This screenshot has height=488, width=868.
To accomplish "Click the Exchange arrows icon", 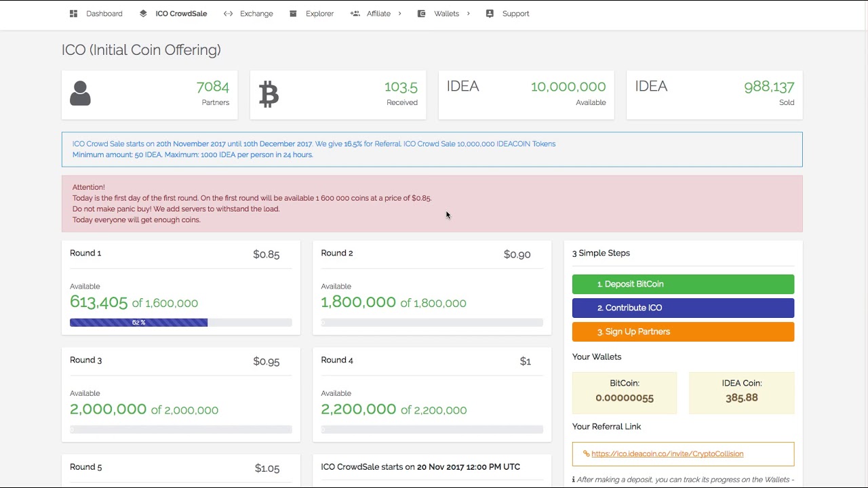I will tap(228, 14).
